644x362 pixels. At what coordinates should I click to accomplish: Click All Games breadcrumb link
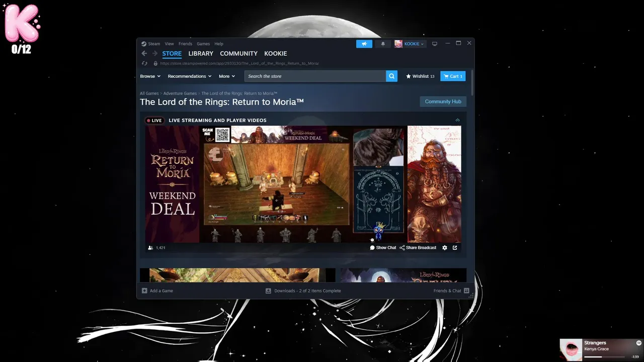pyautogui.click(x=149, y=94)
